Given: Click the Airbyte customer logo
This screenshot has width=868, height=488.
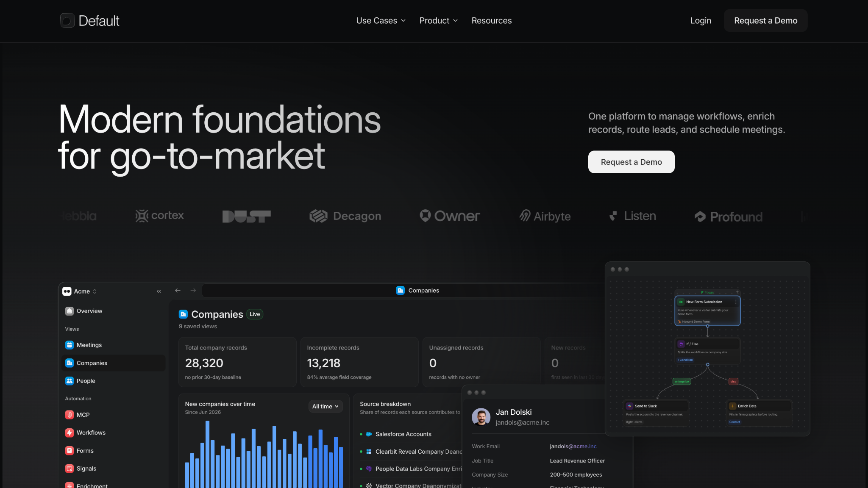Looking at the screenshot, I should [545, 216].
